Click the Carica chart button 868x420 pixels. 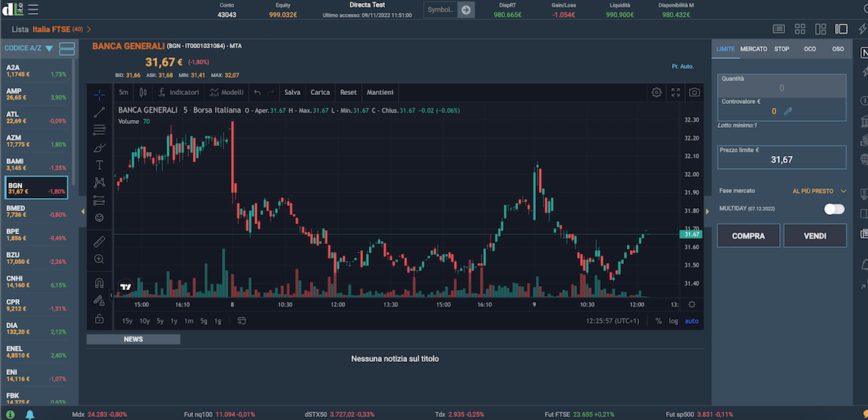[320, 93]
